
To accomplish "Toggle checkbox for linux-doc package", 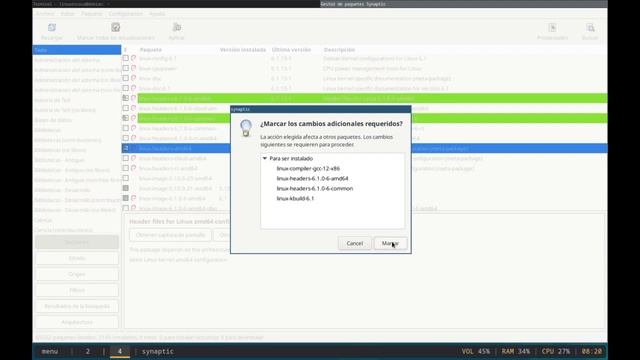I will (126, 78).
